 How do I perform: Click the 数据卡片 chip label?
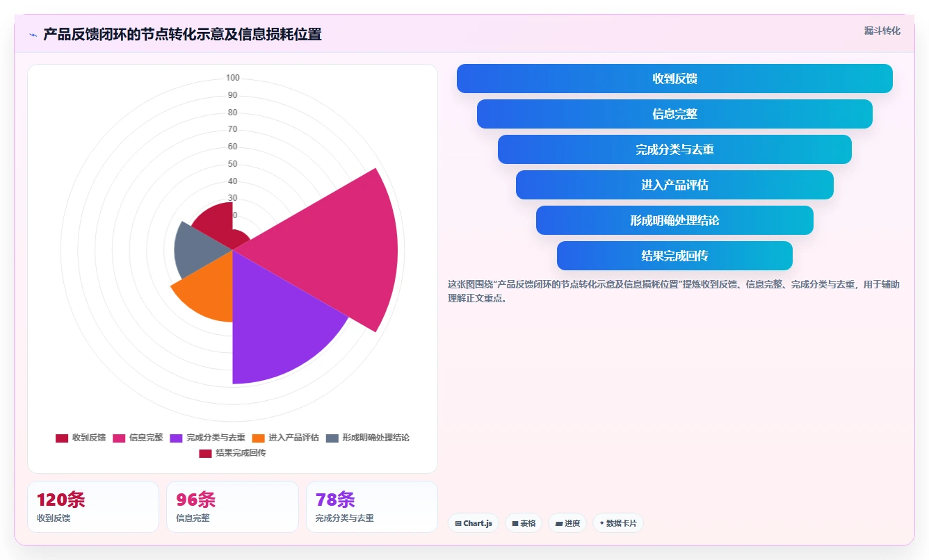point(622,523)
